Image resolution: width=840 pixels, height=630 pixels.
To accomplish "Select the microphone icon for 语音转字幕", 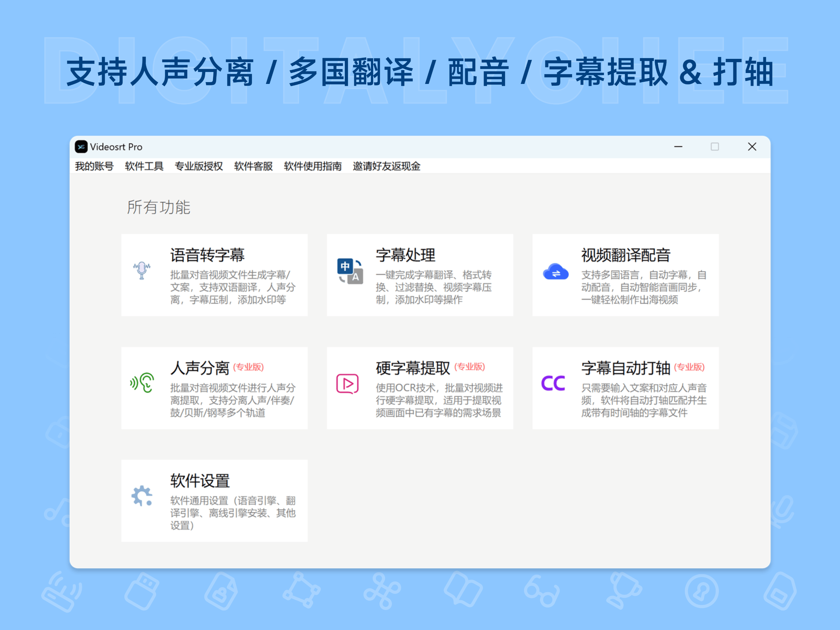I will (x=142, y=270).
